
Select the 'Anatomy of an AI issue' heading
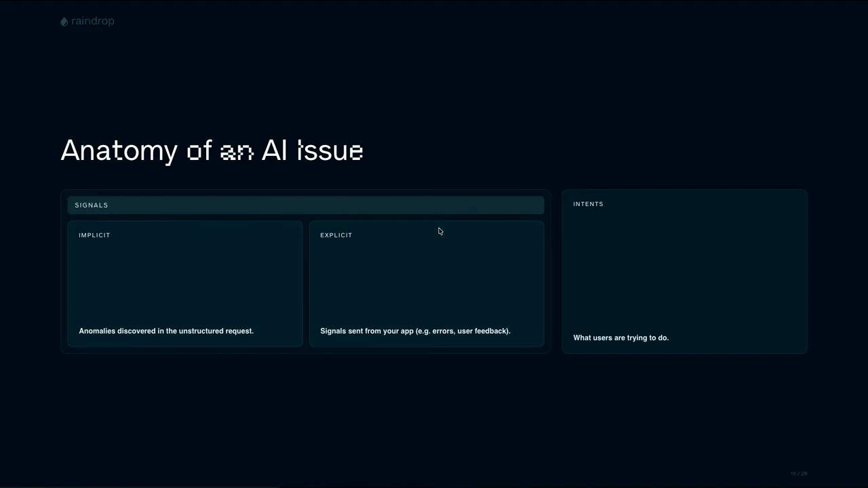pos(212,150)
